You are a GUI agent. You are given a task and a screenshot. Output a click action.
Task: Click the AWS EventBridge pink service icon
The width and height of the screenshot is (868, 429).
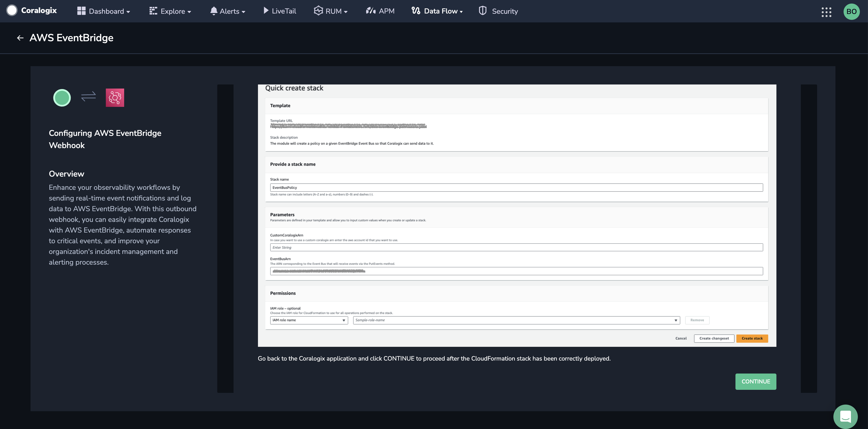coord(115,98)
